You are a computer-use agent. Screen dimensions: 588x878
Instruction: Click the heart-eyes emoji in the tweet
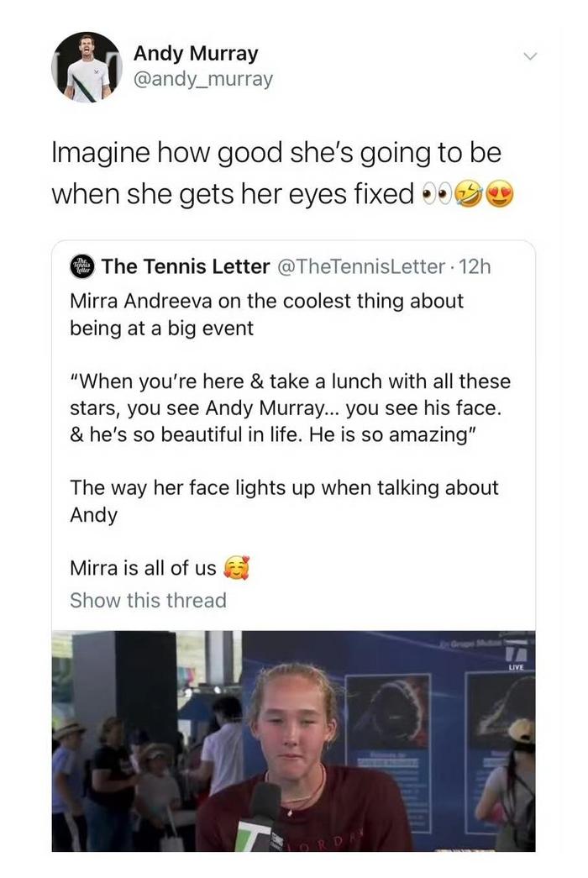499,194
